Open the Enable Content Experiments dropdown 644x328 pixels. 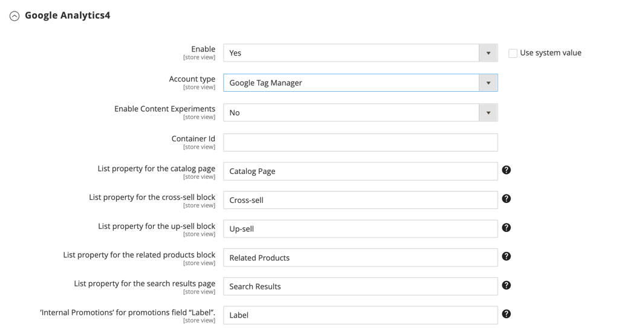360,113
